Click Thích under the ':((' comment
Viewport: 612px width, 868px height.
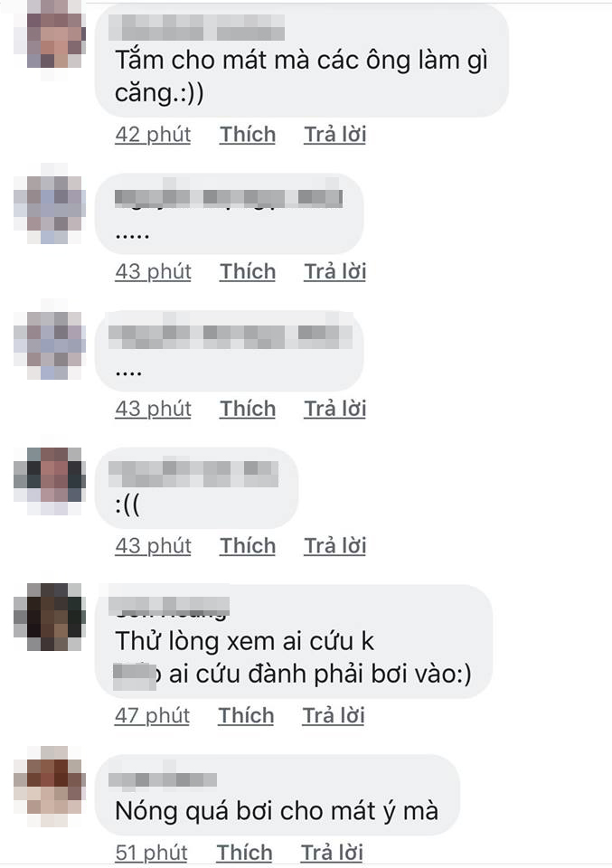pyautogui.click(x=248, y=546)
